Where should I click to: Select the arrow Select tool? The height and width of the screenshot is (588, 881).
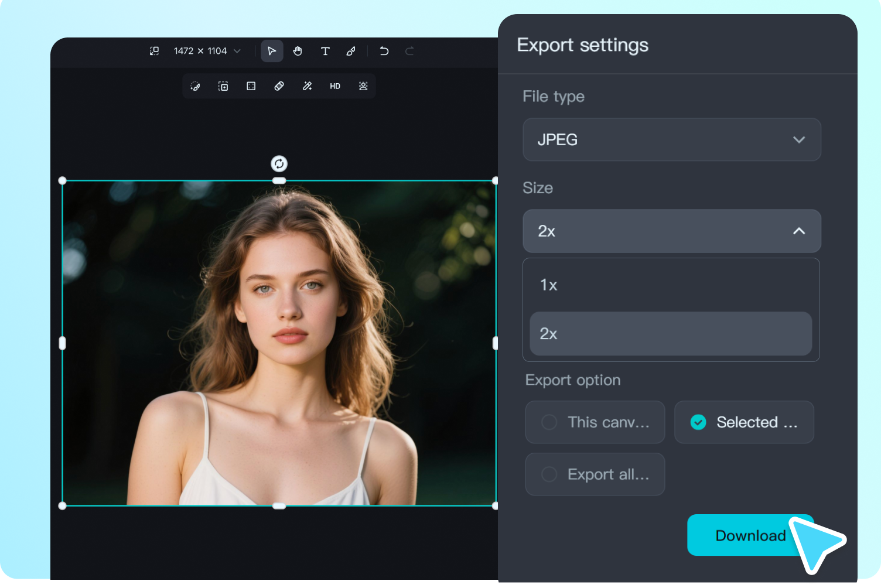pos(272,51)
